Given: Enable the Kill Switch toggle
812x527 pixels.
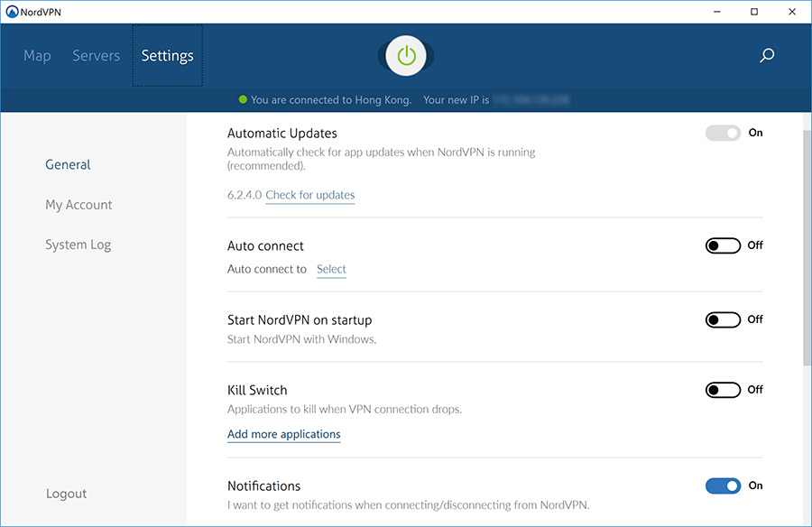Looking at the screenshot, I should 723,390.
